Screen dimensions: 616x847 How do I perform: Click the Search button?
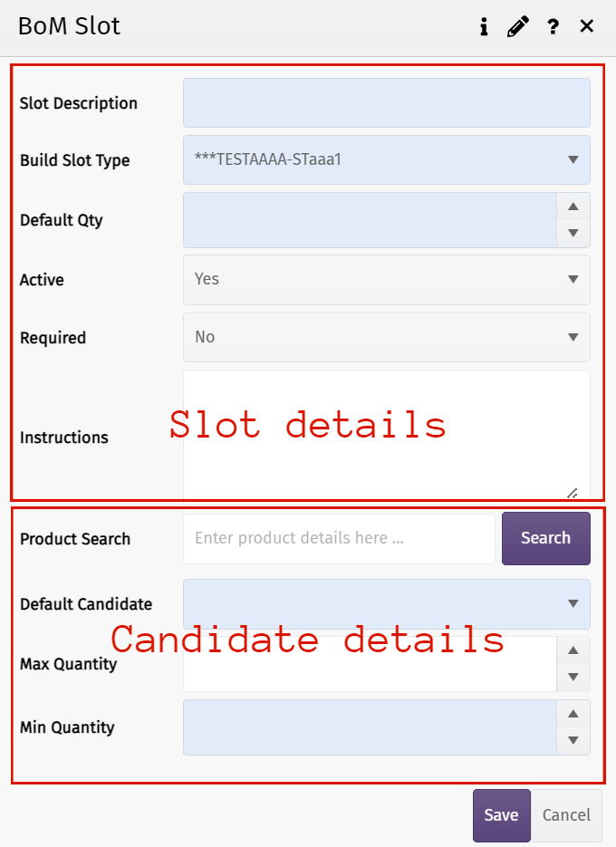(545, 538)
